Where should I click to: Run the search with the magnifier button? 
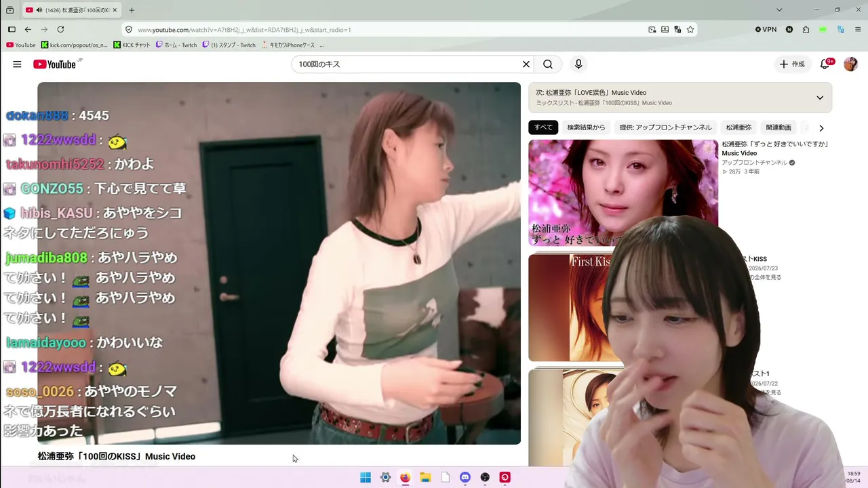point(548,64)
